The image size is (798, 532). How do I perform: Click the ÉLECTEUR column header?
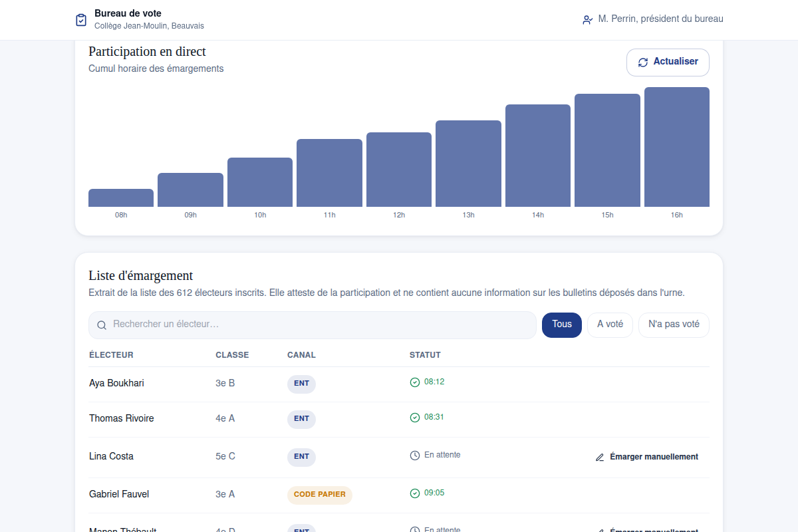coord(111,355)
